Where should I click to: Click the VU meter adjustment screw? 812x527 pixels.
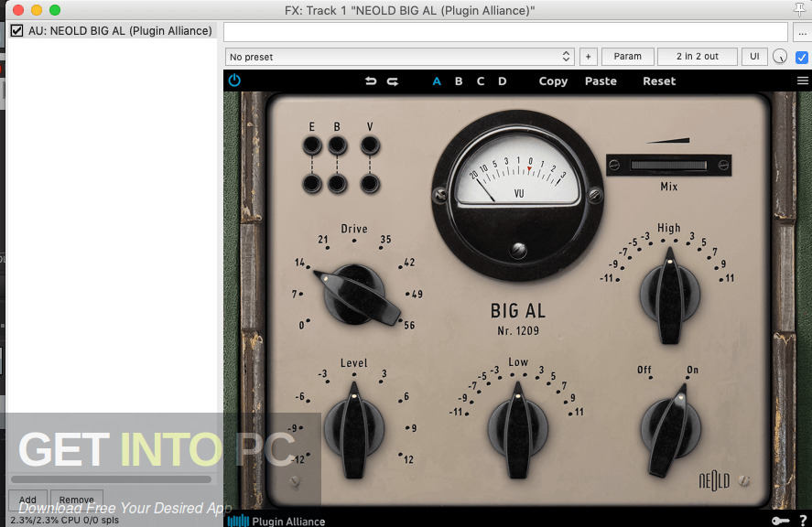click(x=518, y=250)
